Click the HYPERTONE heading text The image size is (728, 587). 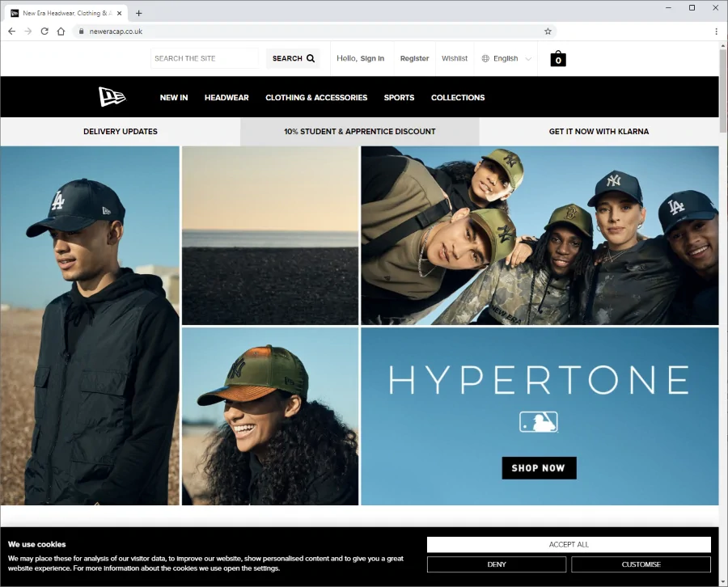(539, 379)
